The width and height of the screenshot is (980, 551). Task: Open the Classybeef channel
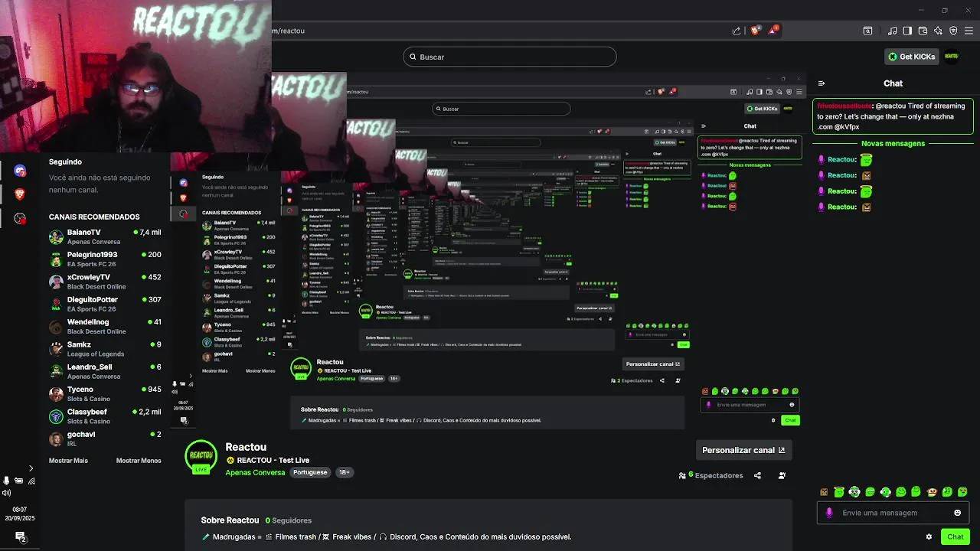pos(106,416)
